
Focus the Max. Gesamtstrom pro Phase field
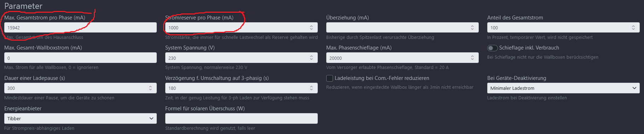80,28
